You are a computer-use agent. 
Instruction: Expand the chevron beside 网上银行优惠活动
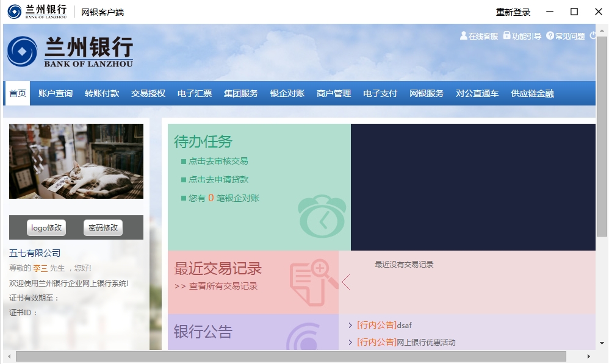pyautogui.click(x=350, y=342)
